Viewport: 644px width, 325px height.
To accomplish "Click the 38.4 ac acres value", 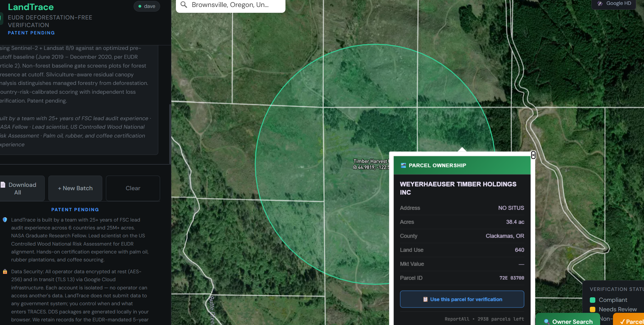I will tap(515, 222).
